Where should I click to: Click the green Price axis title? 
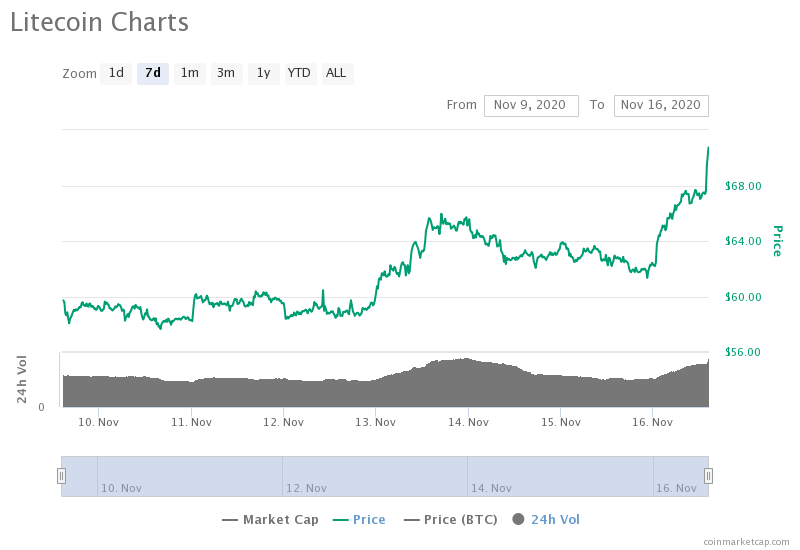[778, 241]
